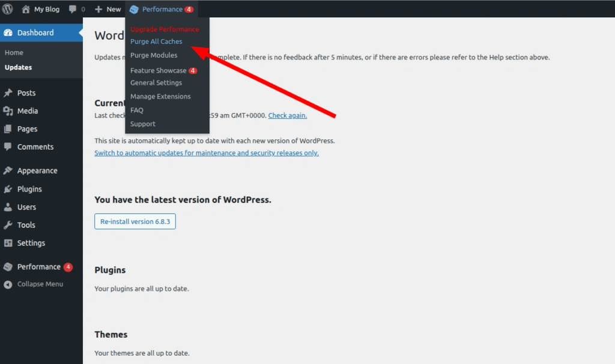
Task: Select Purge All Caches from the menu
Action: (x=156, y=41)
